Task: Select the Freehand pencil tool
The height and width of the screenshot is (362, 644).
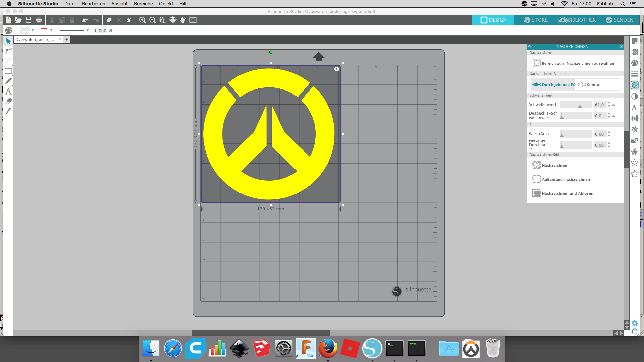Action: pos(8,81)
